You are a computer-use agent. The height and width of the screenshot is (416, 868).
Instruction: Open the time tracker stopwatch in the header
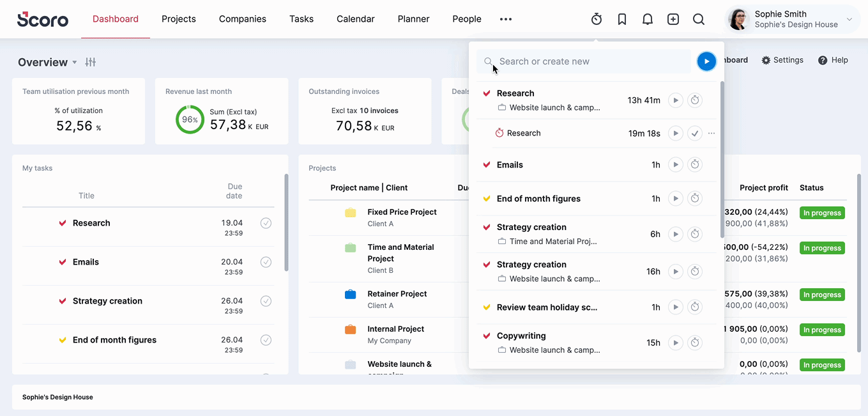click(597, 19)
